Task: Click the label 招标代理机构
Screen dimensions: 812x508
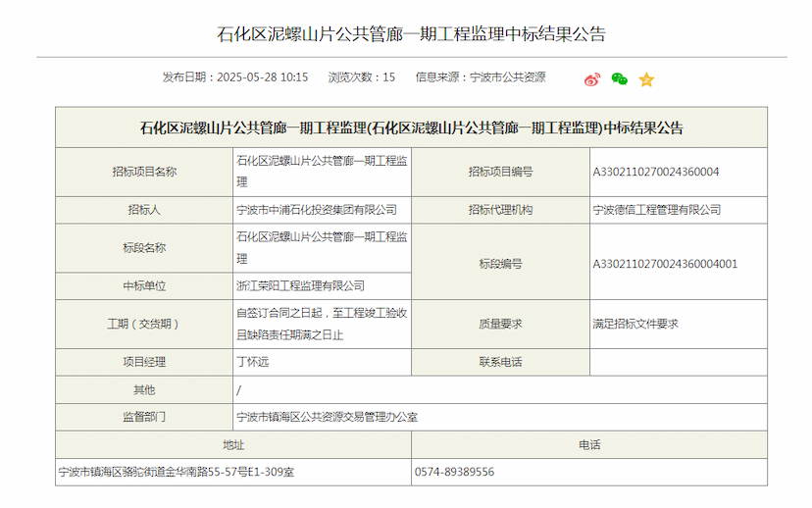Action: 500,210
